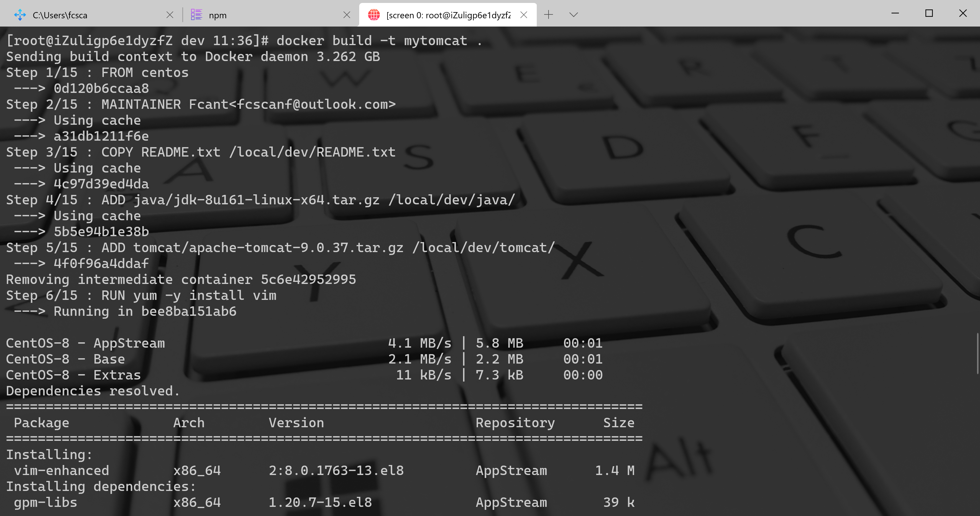Select the screen 0 root@iZuligp6e1dyzfZ tab title
This screenshot has height=516, width=980.
pyautogui.click(x=448, y=15)
